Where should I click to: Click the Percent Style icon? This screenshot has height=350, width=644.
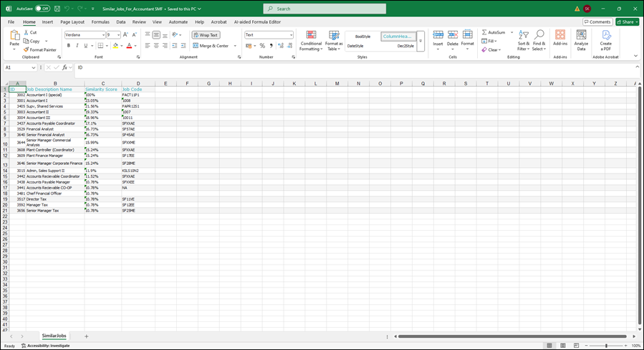coord(262,46)
